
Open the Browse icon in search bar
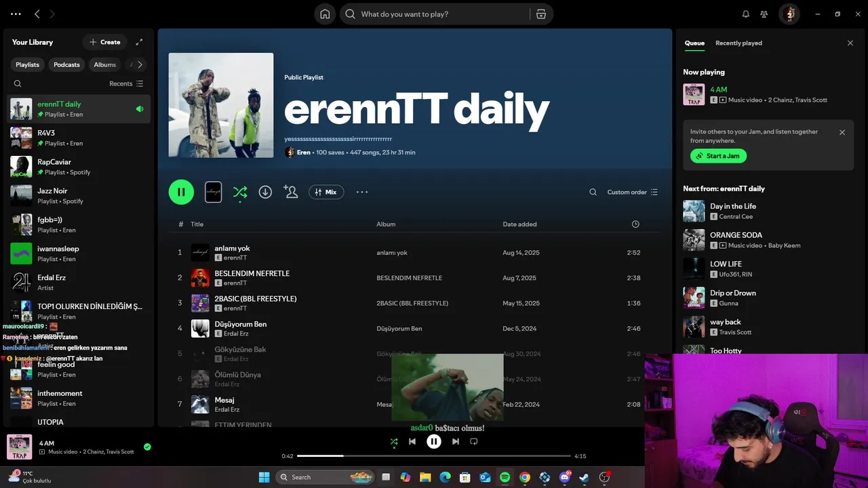540,14
